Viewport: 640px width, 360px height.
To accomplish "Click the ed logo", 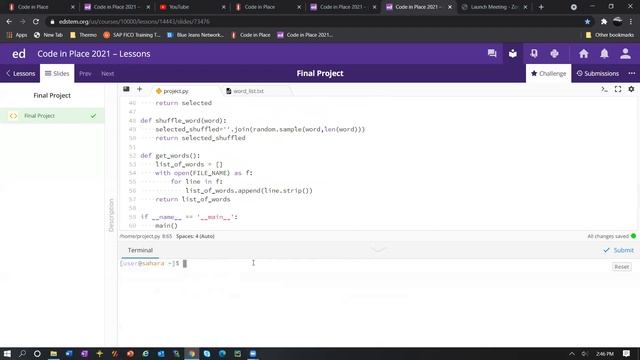I will 19,53.
